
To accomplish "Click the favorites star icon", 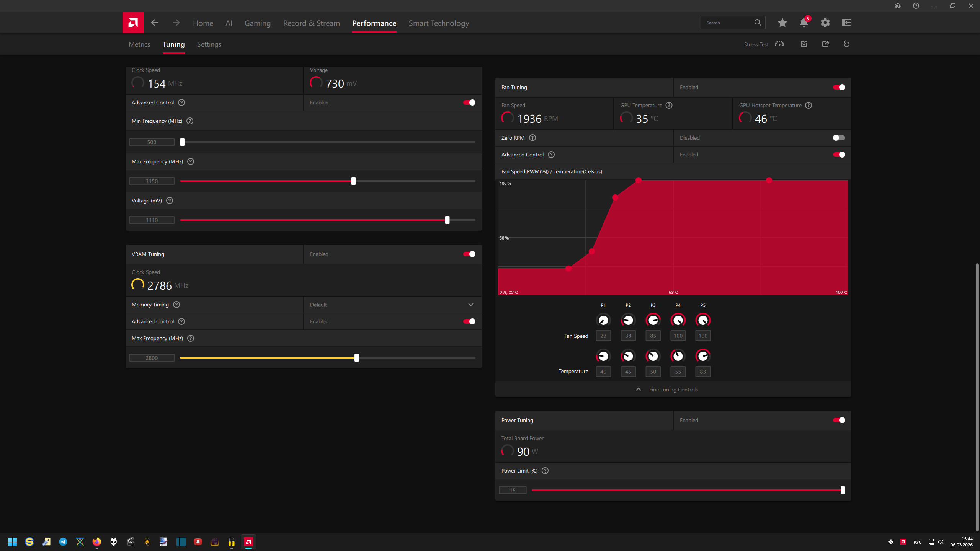I will point(782,23).
